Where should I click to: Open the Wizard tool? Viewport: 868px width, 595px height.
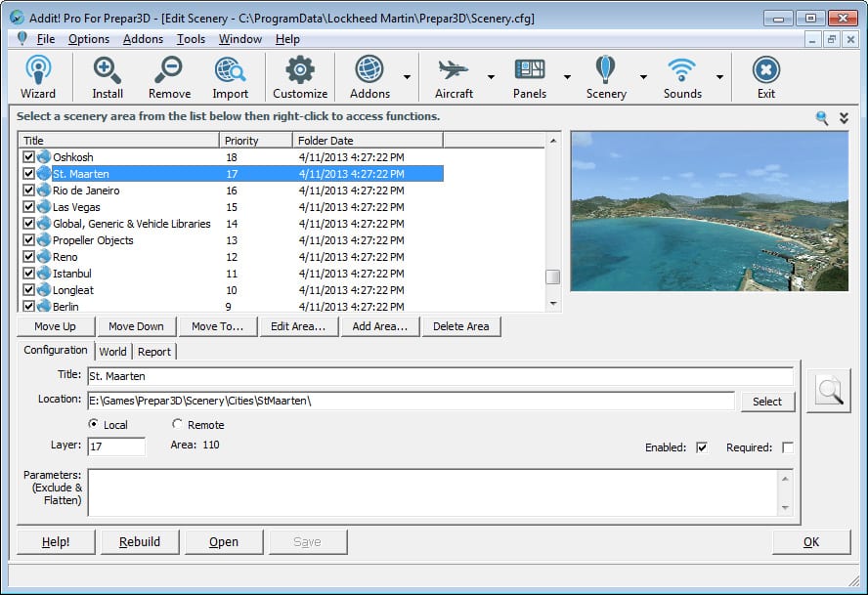(x=38, y=77)
